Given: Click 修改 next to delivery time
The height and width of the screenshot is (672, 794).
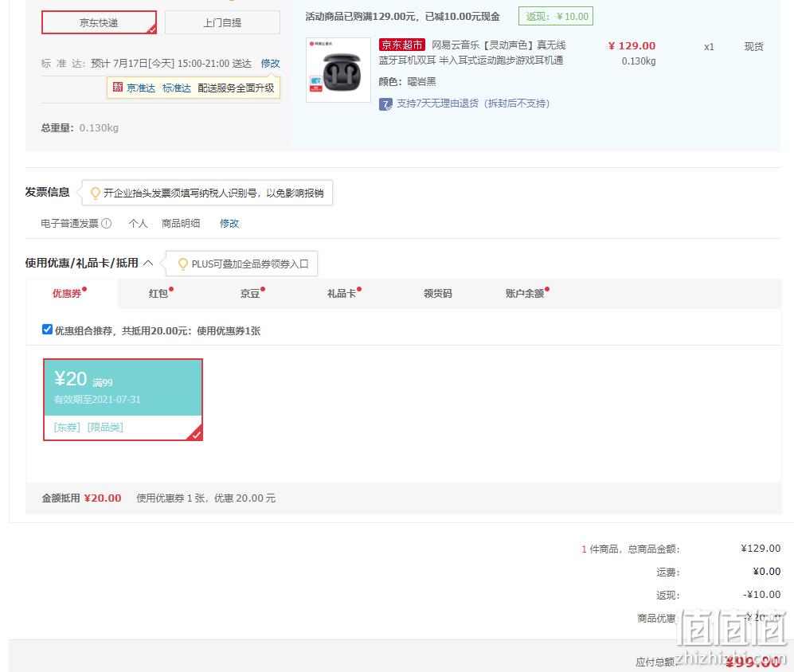Looking at the screenshot, I should pos(271,64).
